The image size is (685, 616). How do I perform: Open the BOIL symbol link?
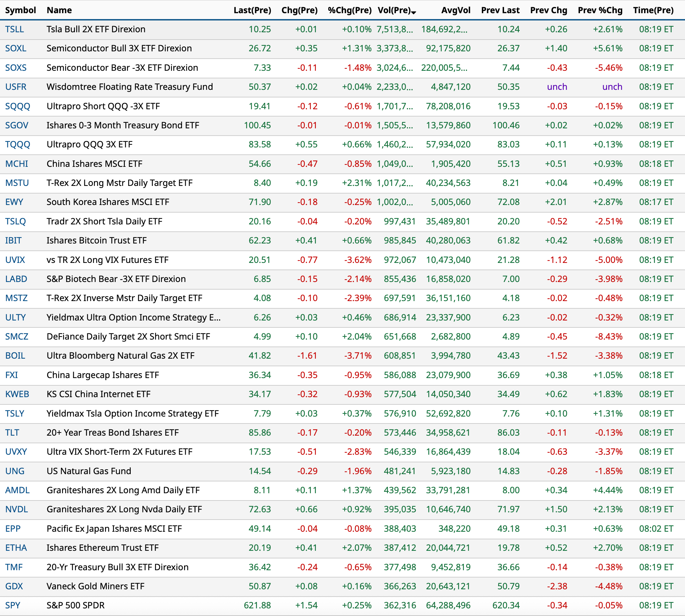point(15,356)
